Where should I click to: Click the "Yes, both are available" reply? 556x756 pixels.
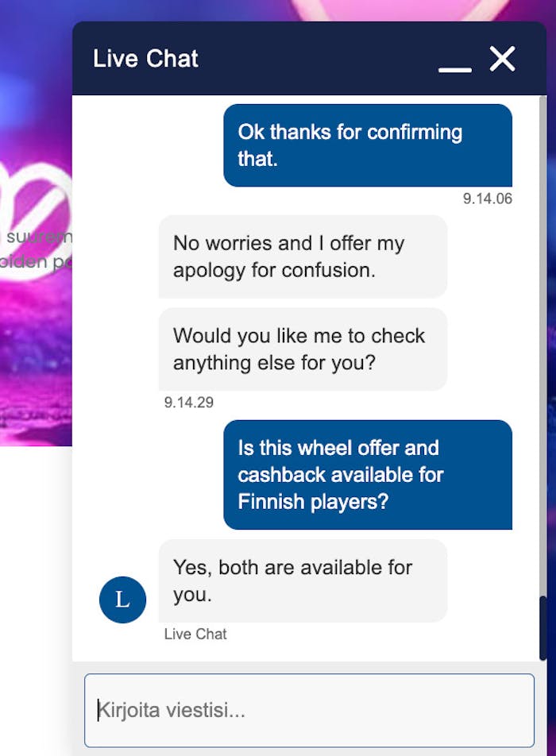tap(303, 580)
